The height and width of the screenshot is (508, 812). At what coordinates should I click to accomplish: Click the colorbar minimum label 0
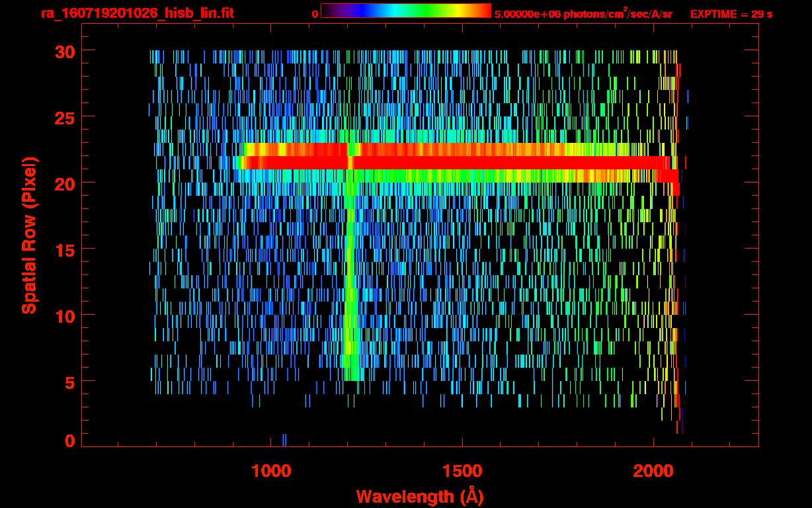[x=315, y=14]
